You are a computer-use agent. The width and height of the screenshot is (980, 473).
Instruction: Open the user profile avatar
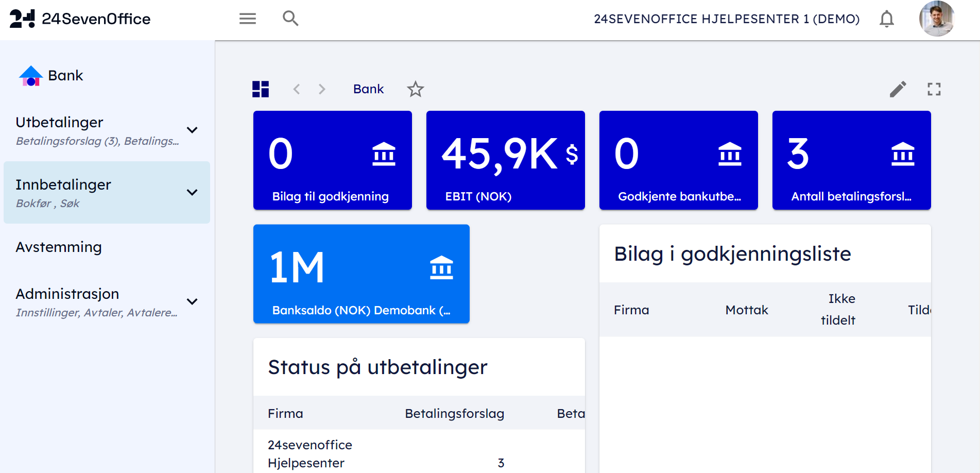(936, 19)
